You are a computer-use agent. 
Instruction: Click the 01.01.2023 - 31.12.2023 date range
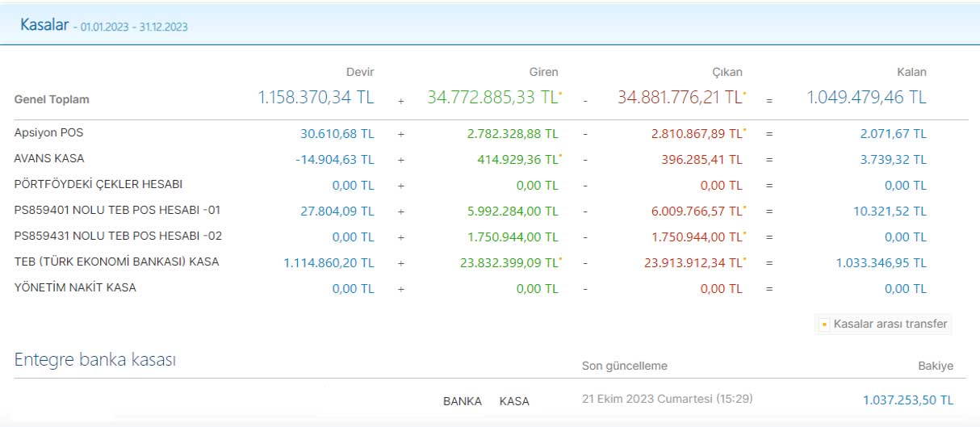tap(134, 27)
